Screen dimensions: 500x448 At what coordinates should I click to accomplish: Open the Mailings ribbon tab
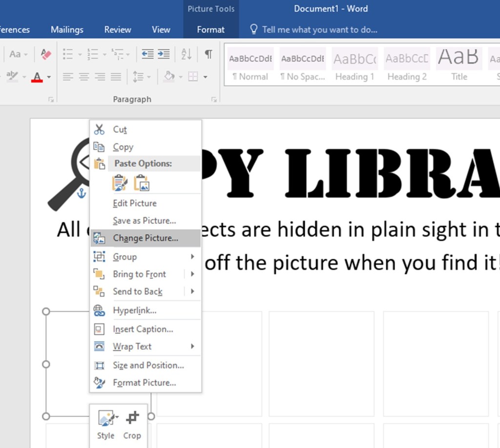pos(67,30)
